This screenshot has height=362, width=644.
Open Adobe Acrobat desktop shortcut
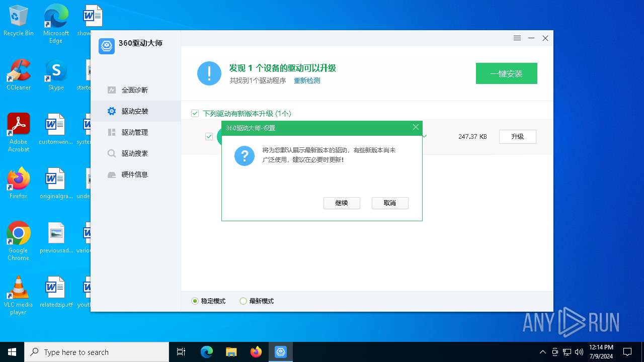coord(19,132)
